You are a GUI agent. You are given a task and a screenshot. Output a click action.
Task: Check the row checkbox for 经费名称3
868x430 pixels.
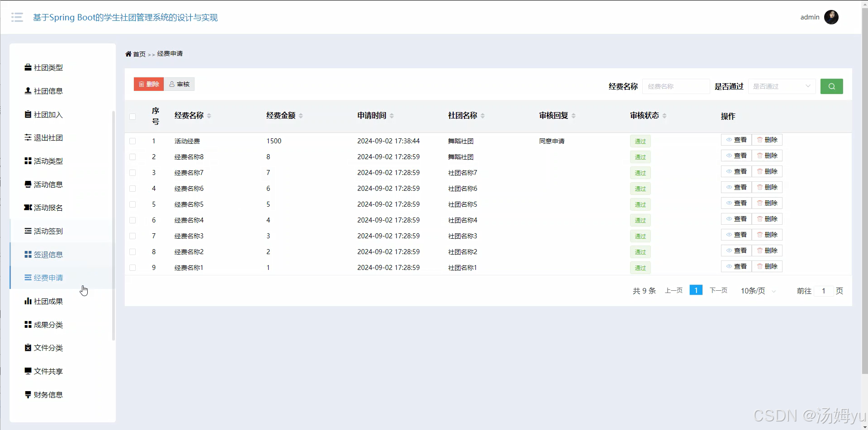pyautogui.click(x=133, y=236)
